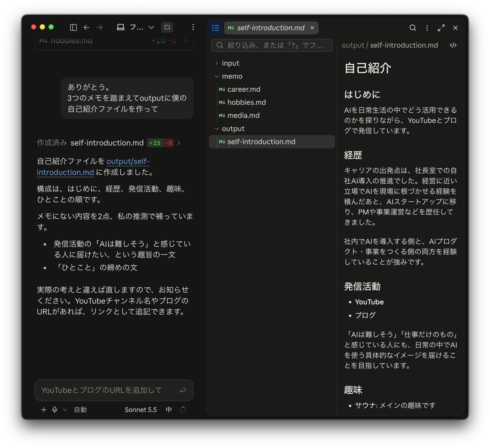Open the microphone options chevron

[x=65, y=410]
